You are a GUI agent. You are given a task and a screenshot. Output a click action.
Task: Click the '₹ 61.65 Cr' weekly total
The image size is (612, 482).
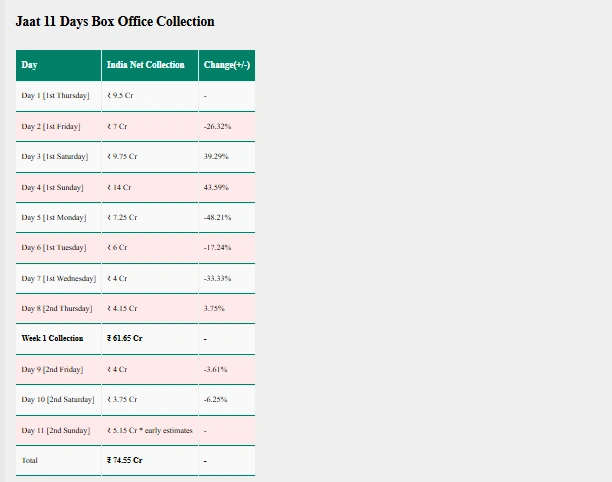[125, 338]
